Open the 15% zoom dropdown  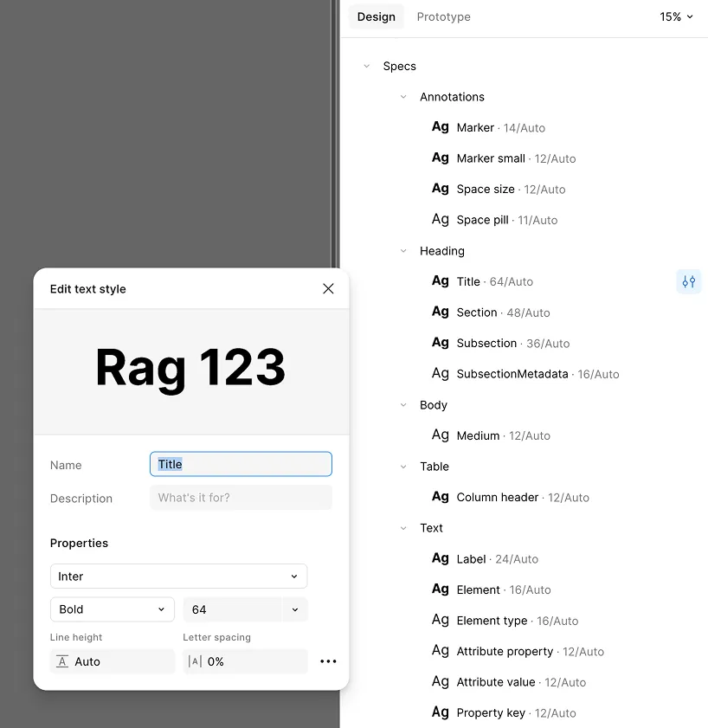click(x=677, y=16)
